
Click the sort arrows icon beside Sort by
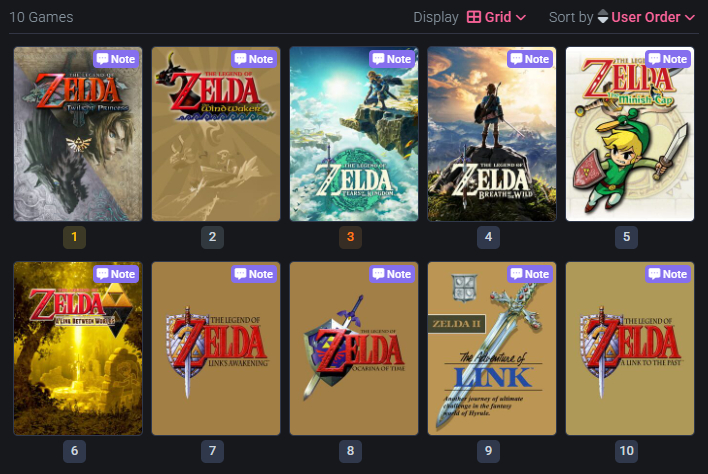pos(603,17)
